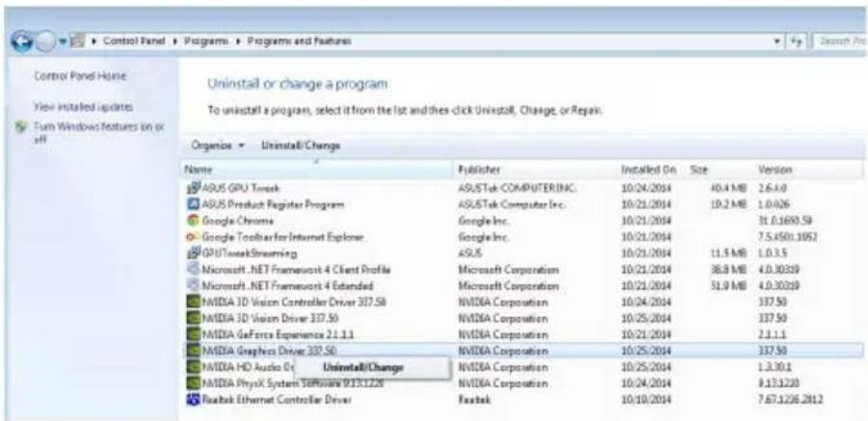Click the Realtek publisher cell

coord(476,400)
